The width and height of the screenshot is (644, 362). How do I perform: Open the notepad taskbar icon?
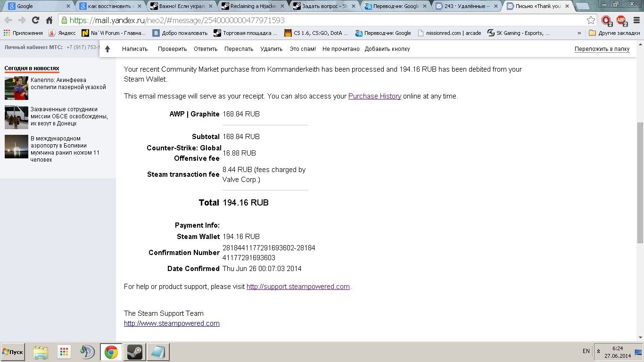click(x=158, y=352)
